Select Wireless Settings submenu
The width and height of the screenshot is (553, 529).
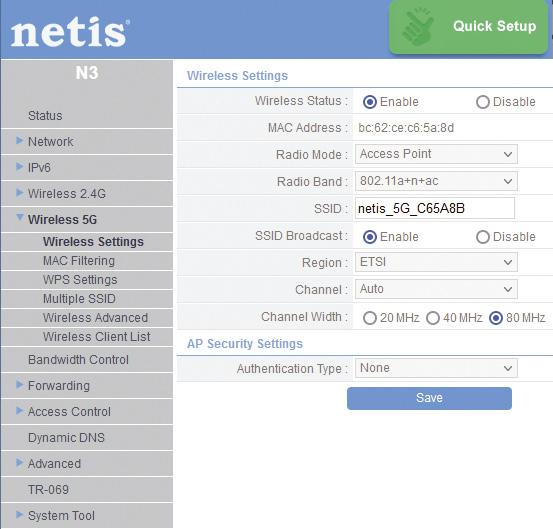pyautogui.click(x=93, y=242)
